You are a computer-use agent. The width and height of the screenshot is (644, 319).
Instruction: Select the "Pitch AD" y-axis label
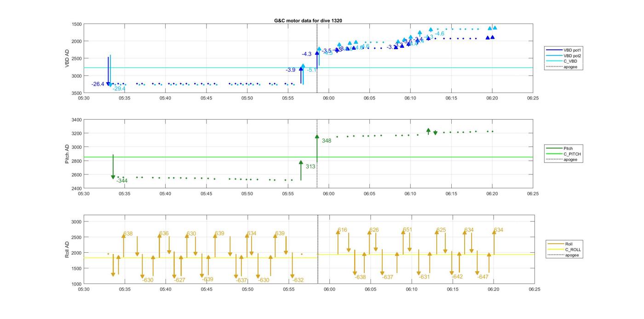coord(67,154)
